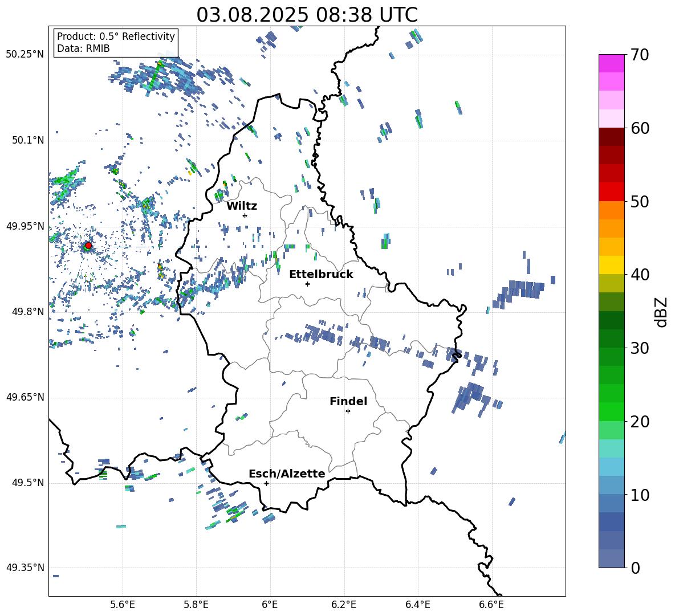Click the 20 value on the colorbar
The width and height of the screenshot is (675, 616).
[x=640, y=422]
